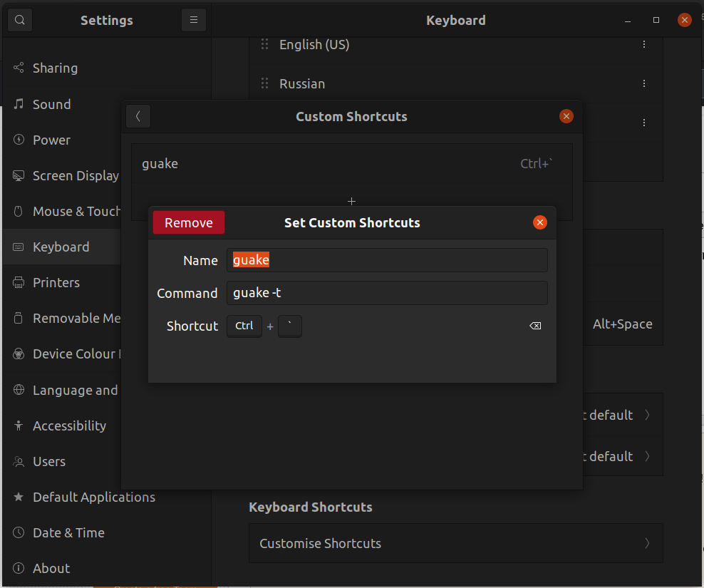Click the search icon in Settings sidebar
This screenshot has width=704, height=588.
pyautogui.click(x=19, y=19)
